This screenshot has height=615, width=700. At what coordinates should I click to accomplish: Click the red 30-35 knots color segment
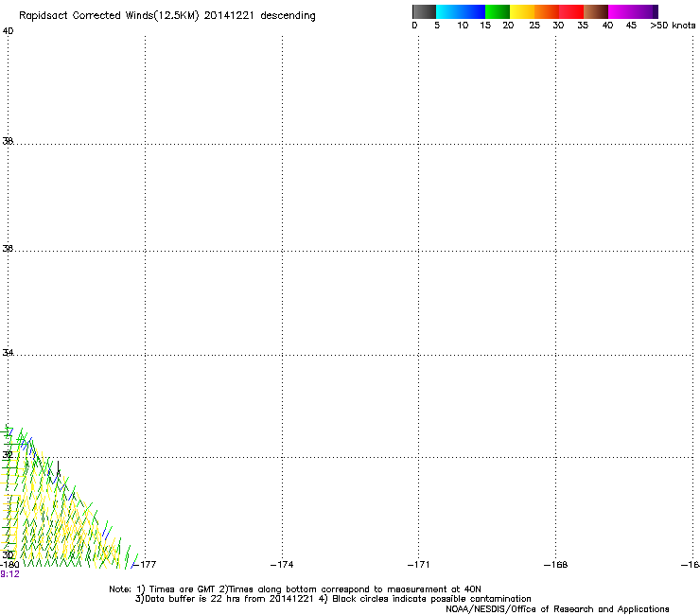tap(571, 11)
